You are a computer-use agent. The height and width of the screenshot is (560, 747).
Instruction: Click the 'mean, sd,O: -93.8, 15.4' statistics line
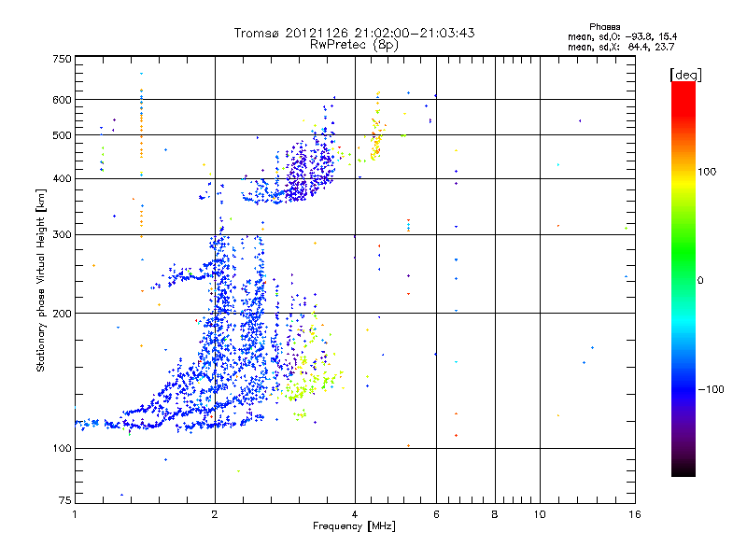(x=623, y=37)
